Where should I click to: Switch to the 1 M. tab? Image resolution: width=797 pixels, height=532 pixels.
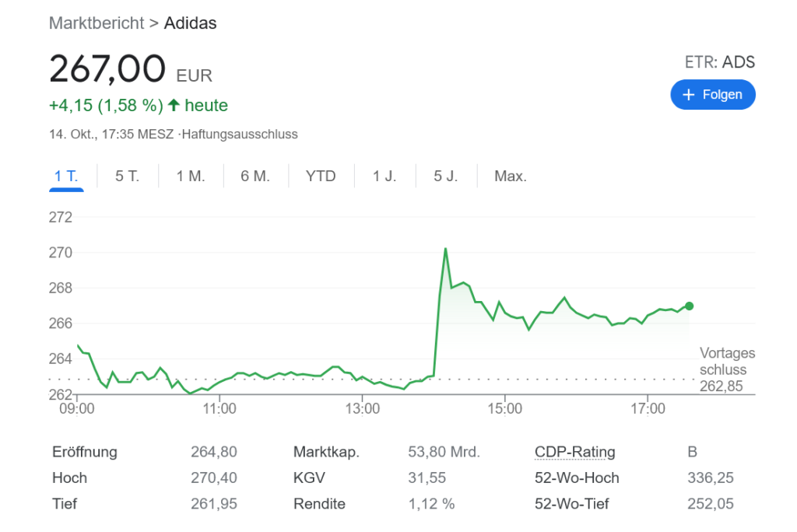pyautogui.click(x=191, y=177)
